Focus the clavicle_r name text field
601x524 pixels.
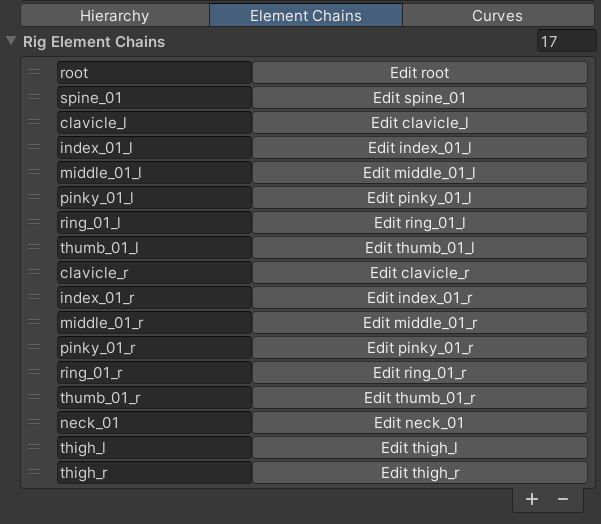[154, 273]
